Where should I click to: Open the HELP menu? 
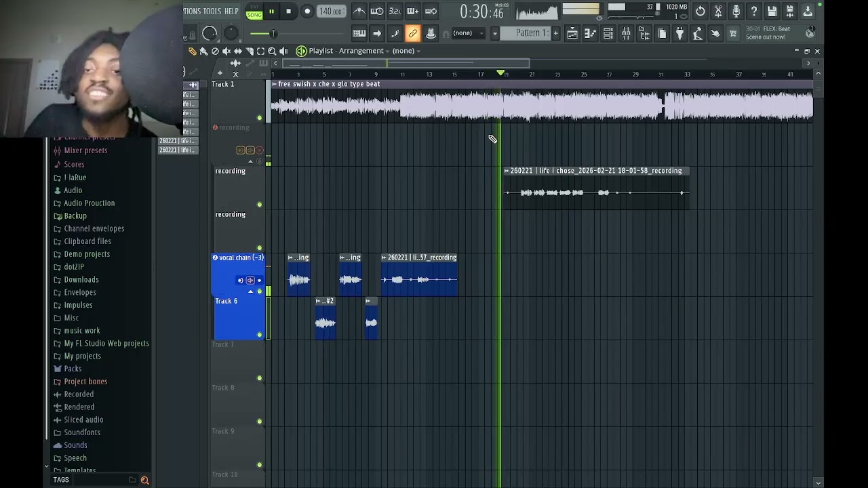click(231, 11)
